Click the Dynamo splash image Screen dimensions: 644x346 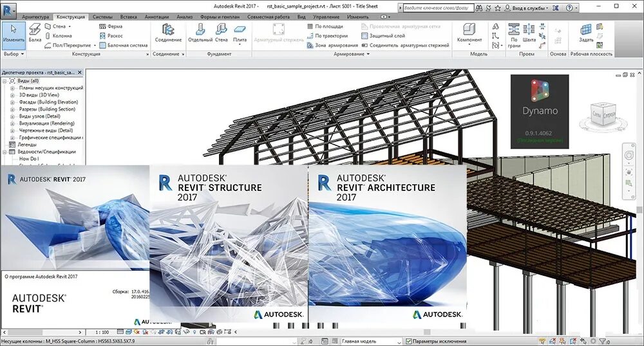pos(540,111)
